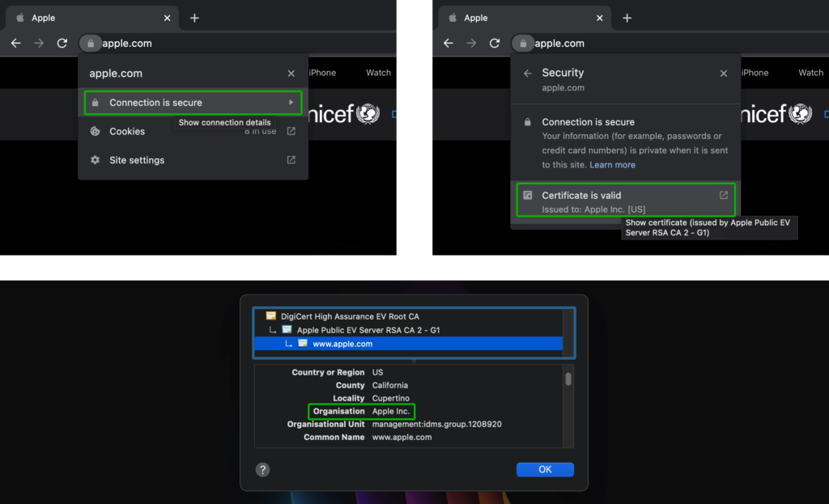The width and height of the screenshot is (829, 504).
Task: Focus the apple.com address bar in left browser
Action: point(127,44)
